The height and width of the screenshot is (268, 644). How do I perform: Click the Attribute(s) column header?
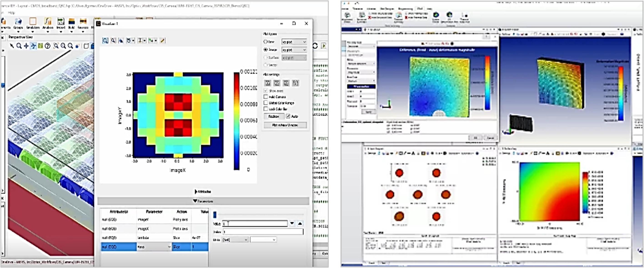(119, 211)
